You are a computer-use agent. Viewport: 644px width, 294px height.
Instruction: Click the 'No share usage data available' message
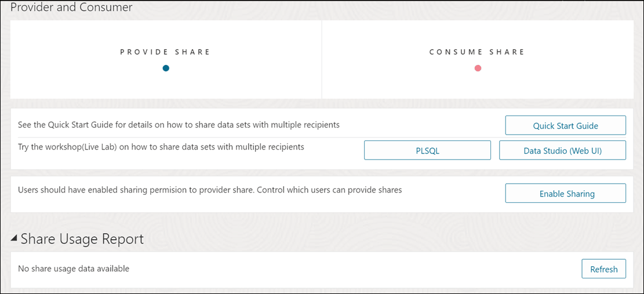tap(74, 268)
